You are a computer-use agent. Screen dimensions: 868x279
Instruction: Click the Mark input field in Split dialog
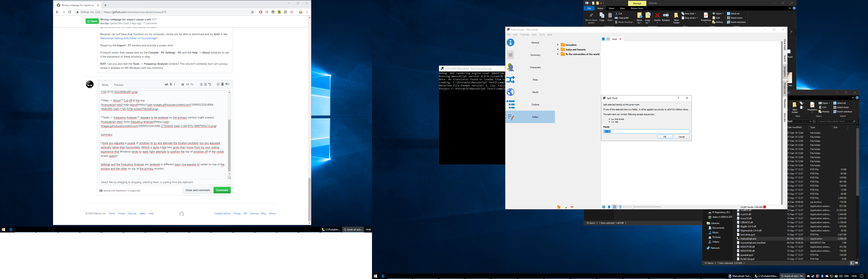click(x=646, y=131)
